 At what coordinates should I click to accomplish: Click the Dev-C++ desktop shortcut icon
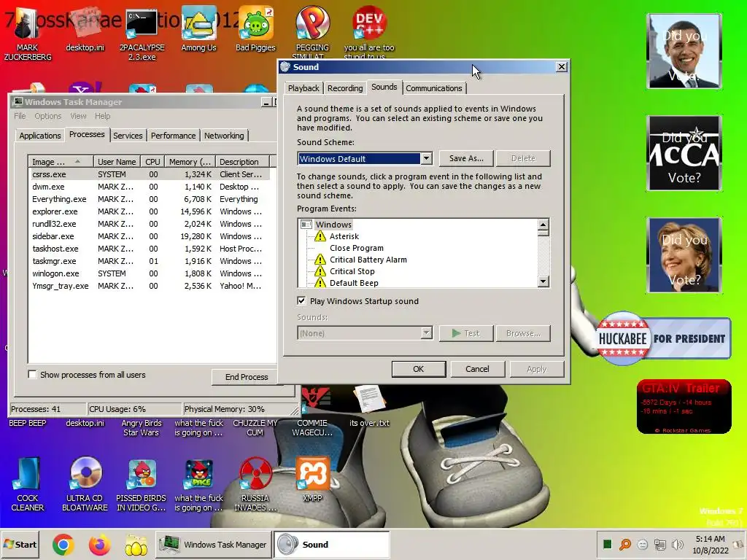pyautogui.click(x=369, y=24)
